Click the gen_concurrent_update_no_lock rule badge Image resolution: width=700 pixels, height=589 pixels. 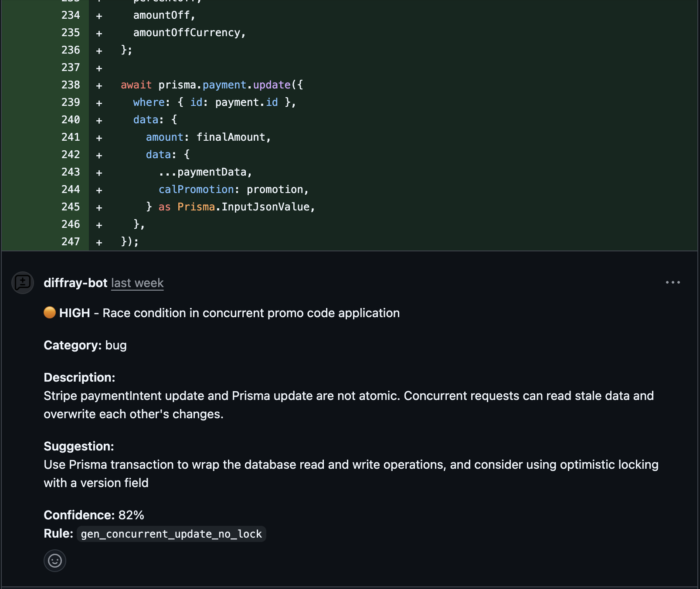171,534
